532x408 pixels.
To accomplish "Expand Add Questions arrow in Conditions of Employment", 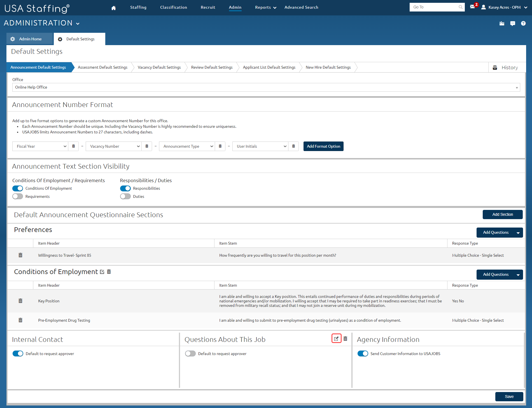I will click(518, 275).
